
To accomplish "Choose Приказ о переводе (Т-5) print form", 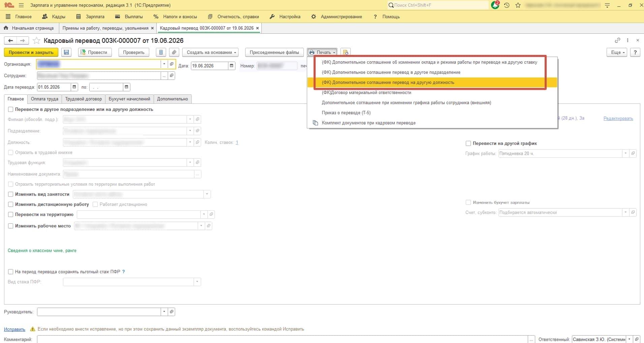I will point(432,113).
